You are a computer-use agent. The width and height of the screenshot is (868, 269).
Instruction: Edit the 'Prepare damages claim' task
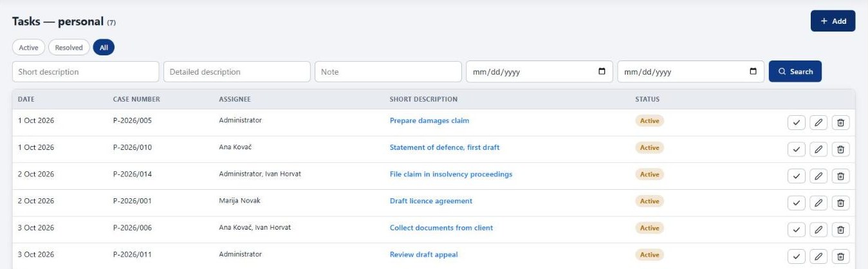[818, 122]
